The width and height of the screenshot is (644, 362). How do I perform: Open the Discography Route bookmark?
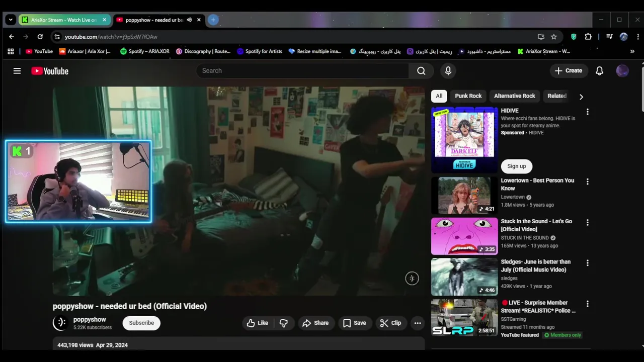click(203, 51)
